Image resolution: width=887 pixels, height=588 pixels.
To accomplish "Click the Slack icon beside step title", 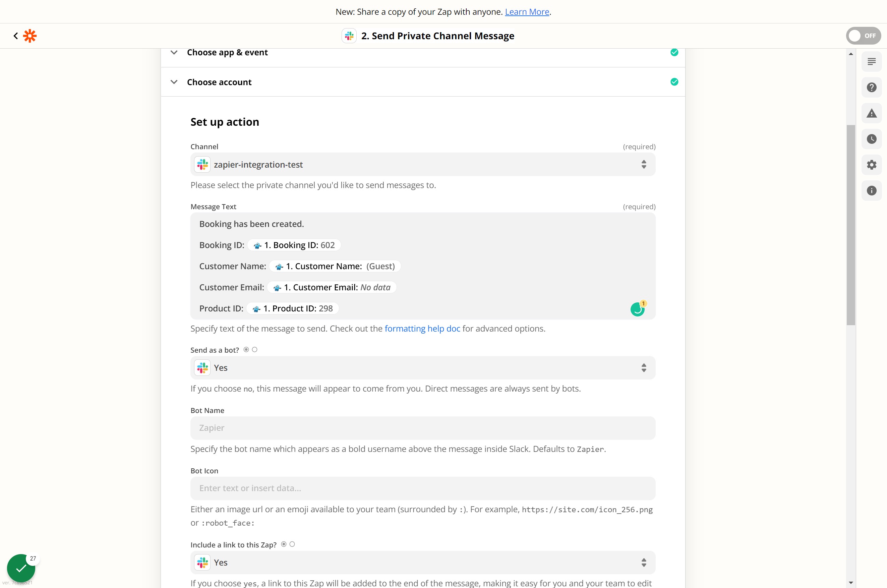I will pos(349,36).
